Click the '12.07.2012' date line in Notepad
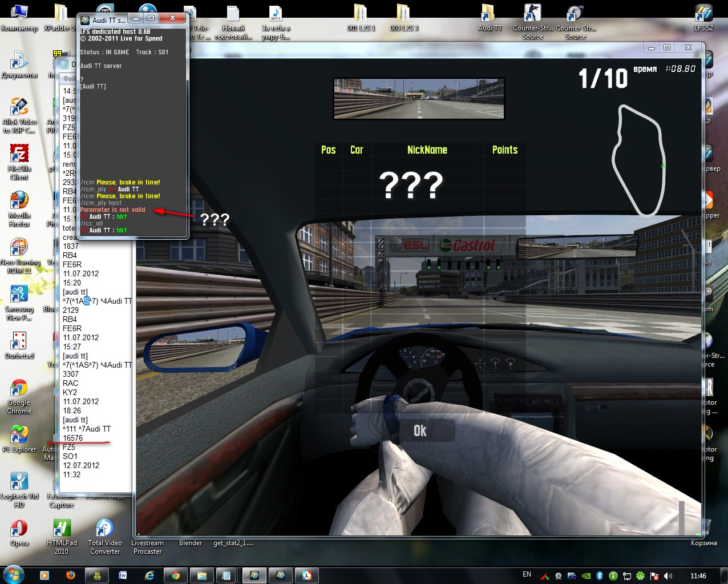The width and height of the screenshot is (728, 584). [x=80, y=465]
